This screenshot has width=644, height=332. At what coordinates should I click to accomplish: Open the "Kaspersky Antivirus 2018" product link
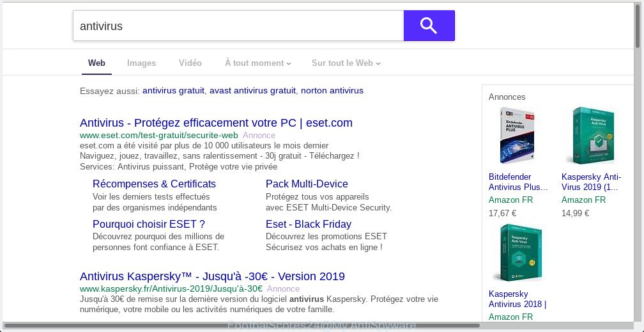click(517, 299)
